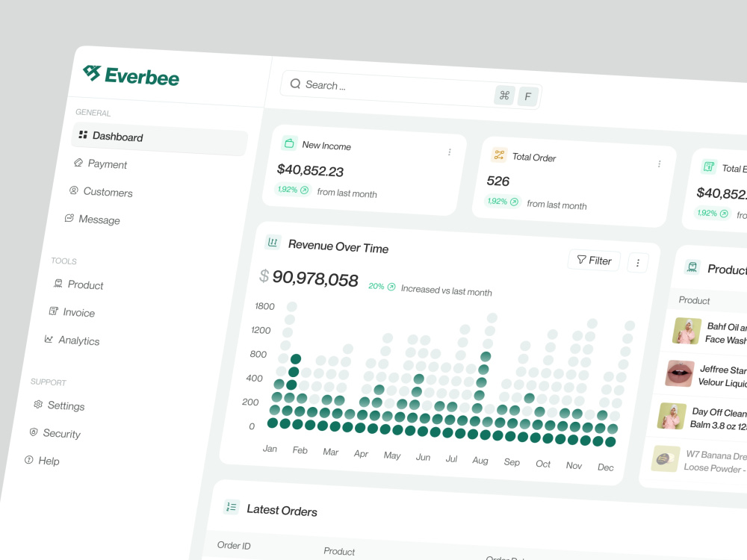Viewport: 747px width, 560px height.
Task: Click the F key shortcut badge
Action: pos(528,96)
